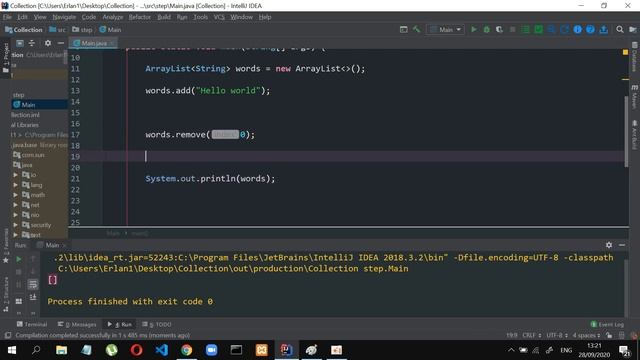This screenshot has height=360, width=640.
Task: Open the VCS menu
Action: point(219,17)
